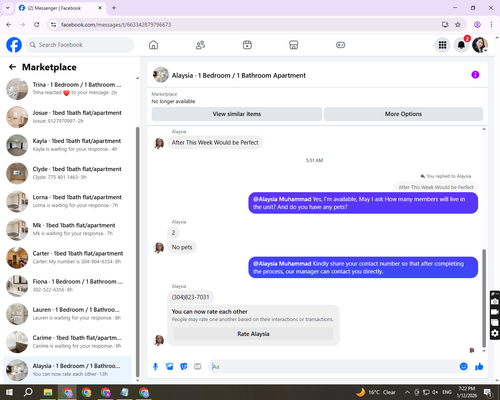Open Mk 1bed 1bath conversation

point(68,229)
